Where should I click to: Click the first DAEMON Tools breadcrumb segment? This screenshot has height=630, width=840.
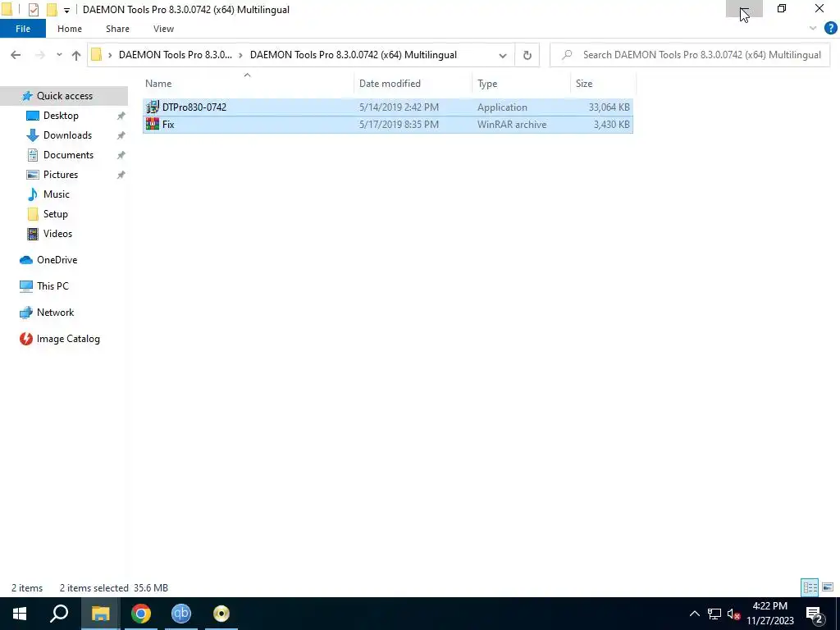(176, 55)
